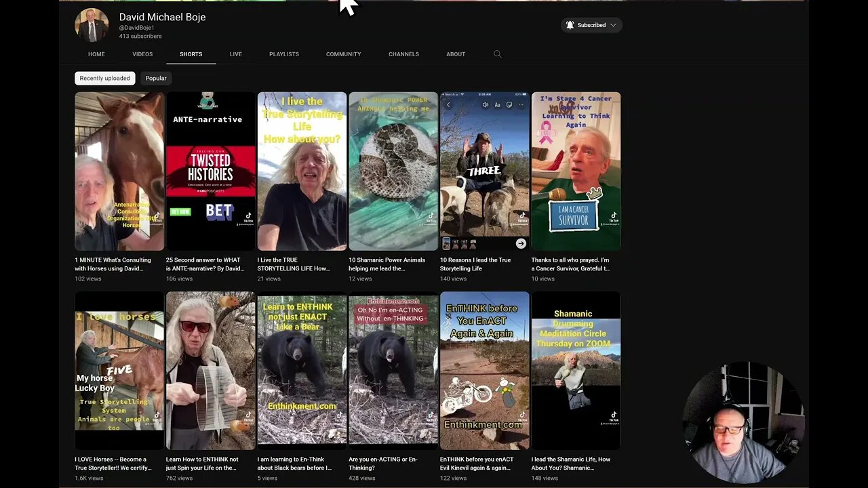This screenshot has width=868, height=488.
Task: Open 'Oh No I'm en-ACTING' bear thumbnail
Action: tap(393, 371)
